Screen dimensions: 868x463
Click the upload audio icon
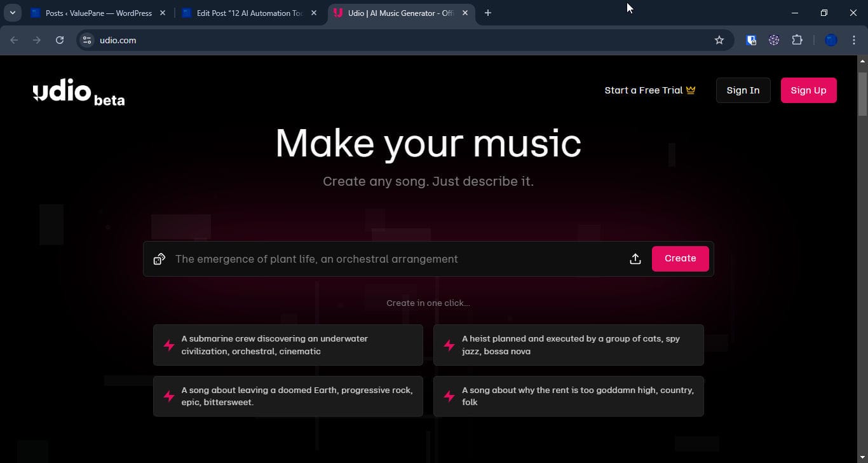(635, 259)
